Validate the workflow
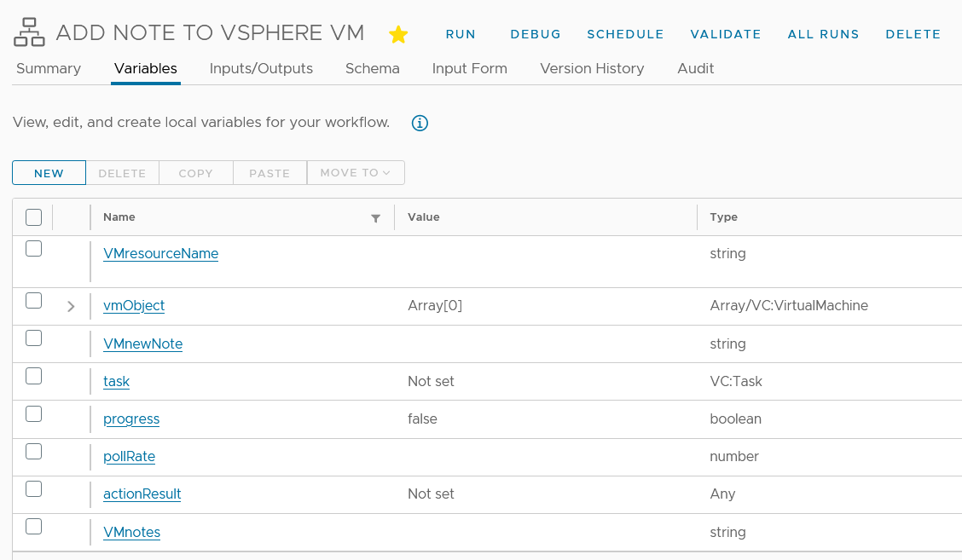The height and width of the screenshot is (560, 962). pos(725,34)
